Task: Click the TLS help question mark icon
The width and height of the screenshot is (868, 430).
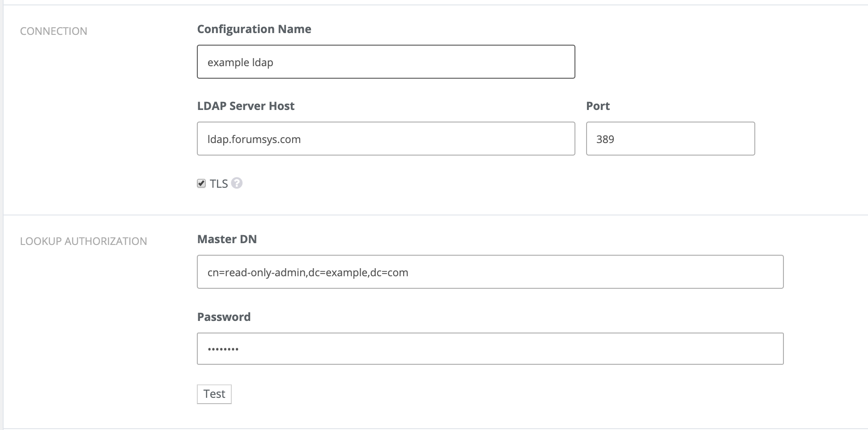Action: pyautogui.click(x=237, y=183)
